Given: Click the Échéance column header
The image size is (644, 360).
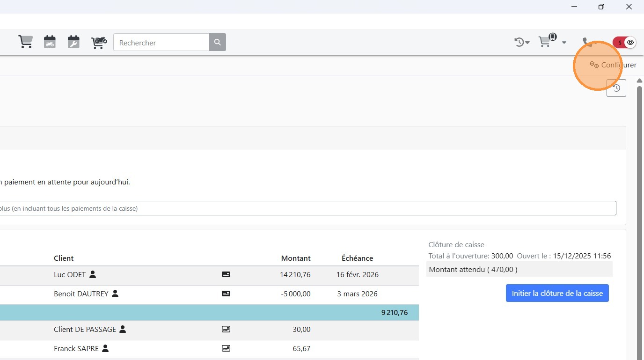Looking at the screenshot, I should click(357, 258).
